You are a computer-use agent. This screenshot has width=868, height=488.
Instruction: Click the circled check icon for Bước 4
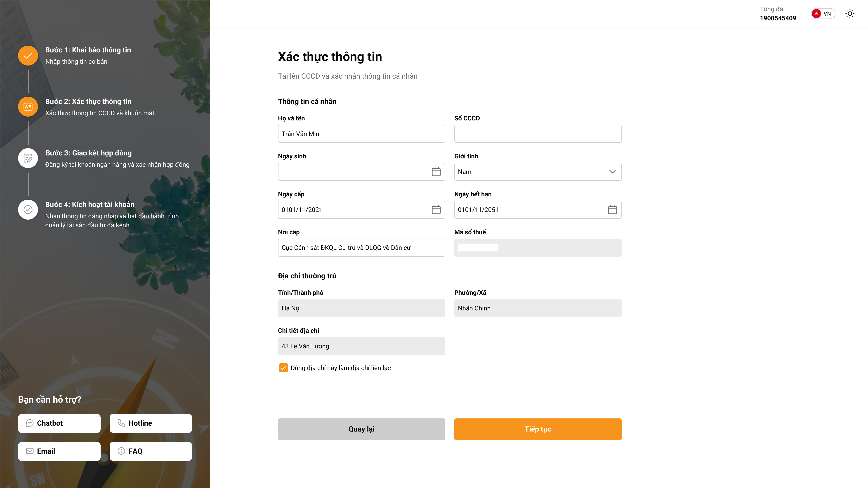tap(28, 209)
